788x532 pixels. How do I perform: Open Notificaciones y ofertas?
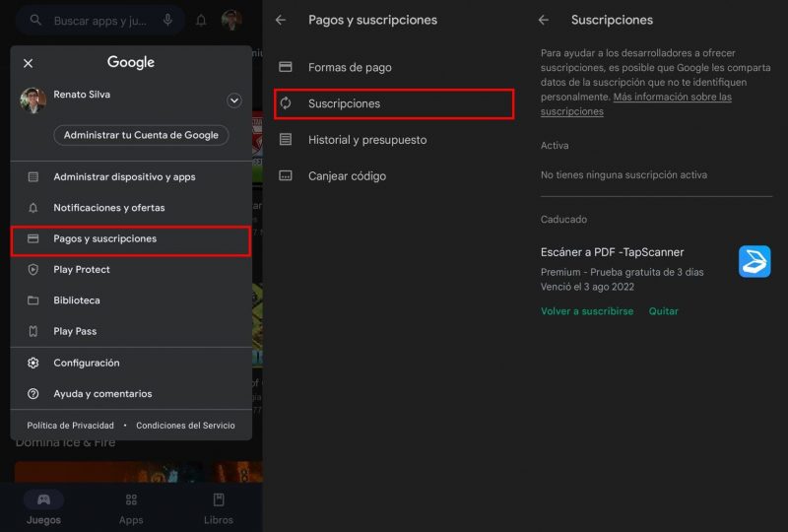point(131,208)
